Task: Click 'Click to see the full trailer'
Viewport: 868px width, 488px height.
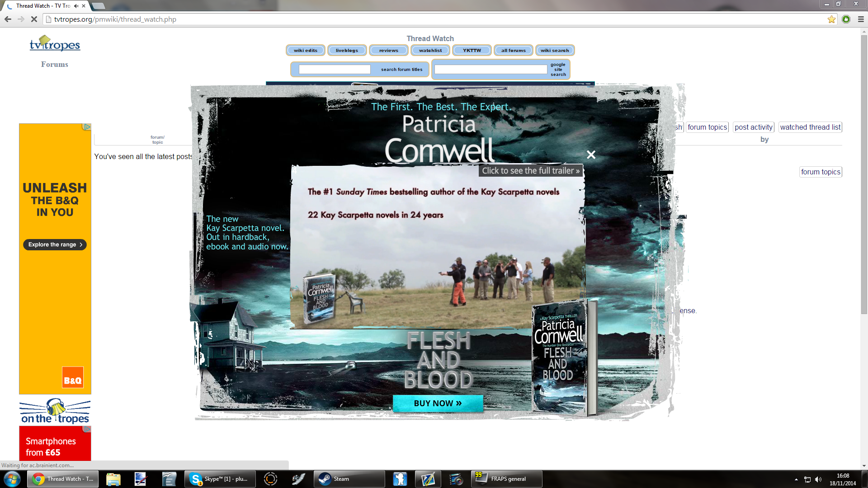Action: (530, 171)
